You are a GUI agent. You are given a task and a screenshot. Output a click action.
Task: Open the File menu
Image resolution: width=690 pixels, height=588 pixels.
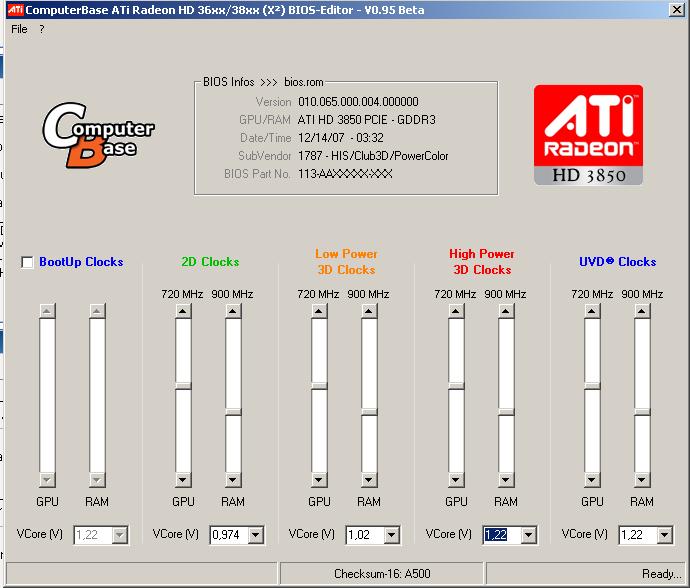tap(19, 29)
